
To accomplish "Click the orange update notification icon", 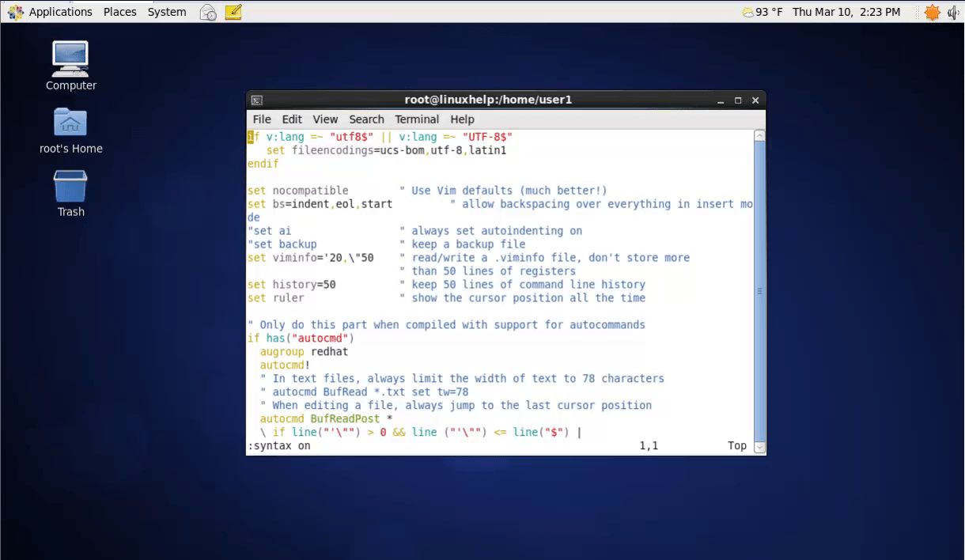I will pos(933,12).
